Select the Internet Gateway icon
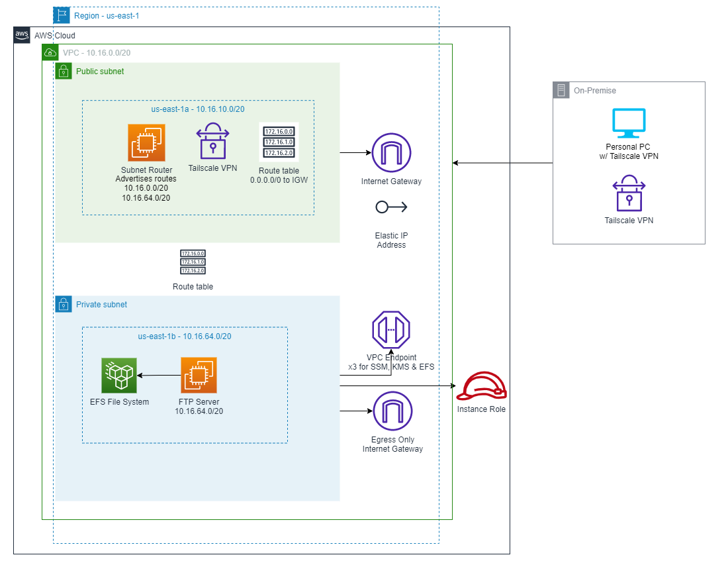The image size is (728, 563). (x=391, y=152)
